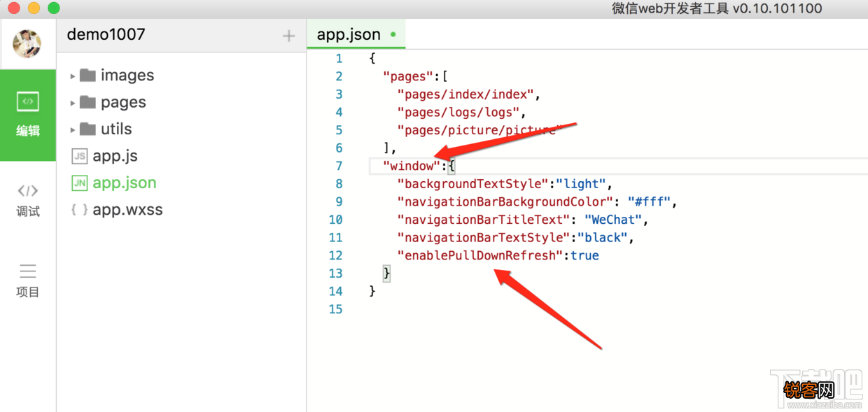Click the "enablePullDownRefresh" key in code
Viewport: 868px width, 412px height.
tap(480, 255)
